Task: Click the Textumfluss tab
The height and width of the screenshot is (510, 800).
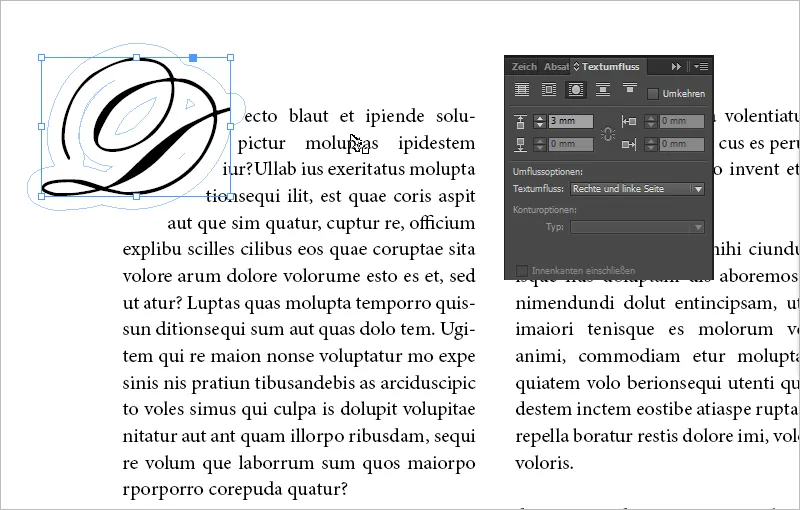Action: (610, 67)
